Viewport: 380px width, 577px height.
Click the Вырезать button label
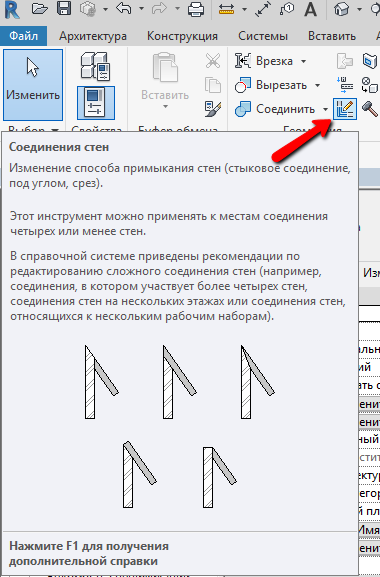pyautogui.click(x=281, y=85)
